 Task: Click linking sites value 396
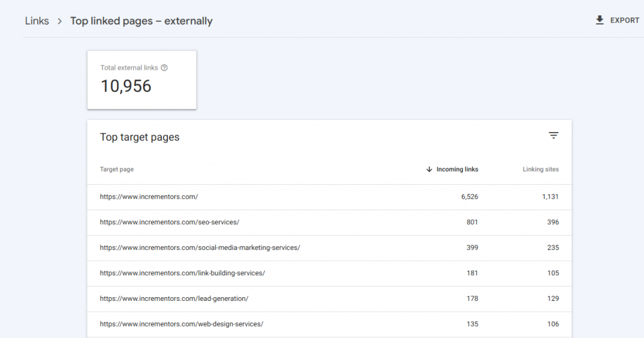(553, 222)
